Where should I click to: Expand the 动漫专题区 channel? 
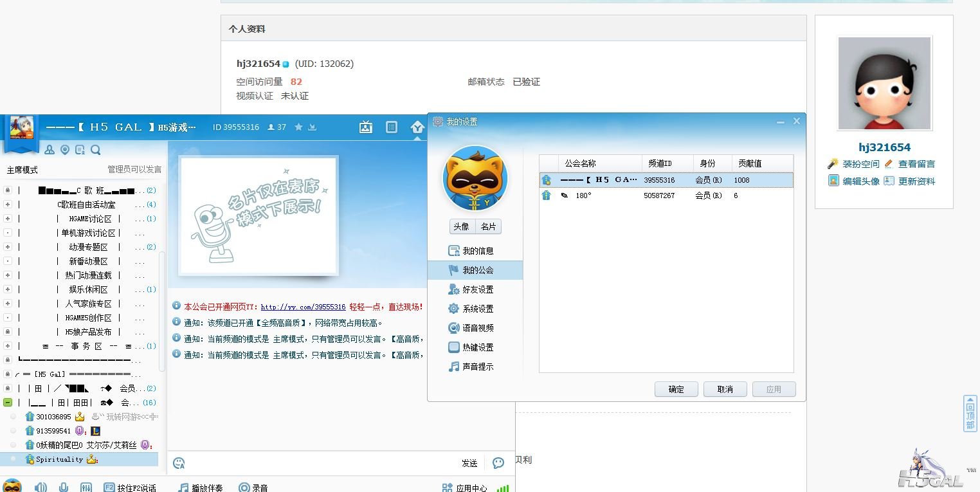(8, 247)
